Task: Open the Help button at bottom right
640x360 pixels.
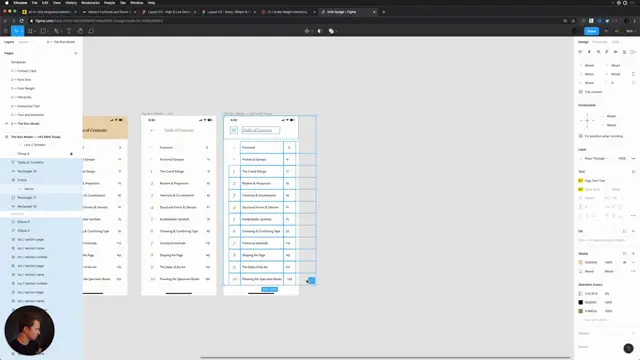Action: pos(628,348)
